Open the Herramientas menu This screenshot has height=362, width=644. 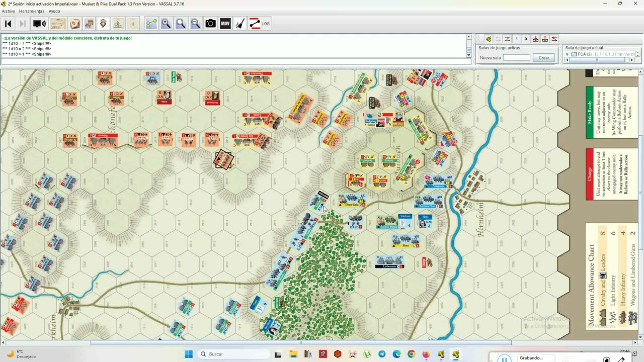coord(32,11)
